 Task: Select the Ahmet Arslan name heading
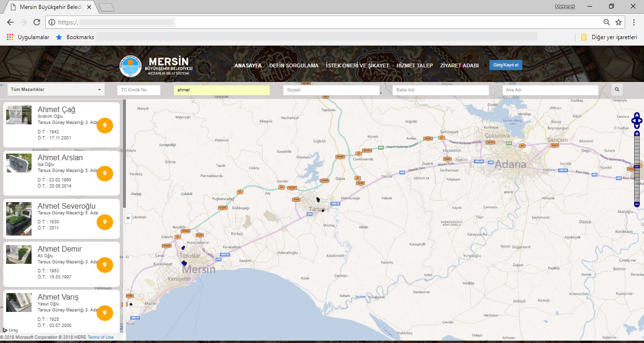(x=60, y=157)
